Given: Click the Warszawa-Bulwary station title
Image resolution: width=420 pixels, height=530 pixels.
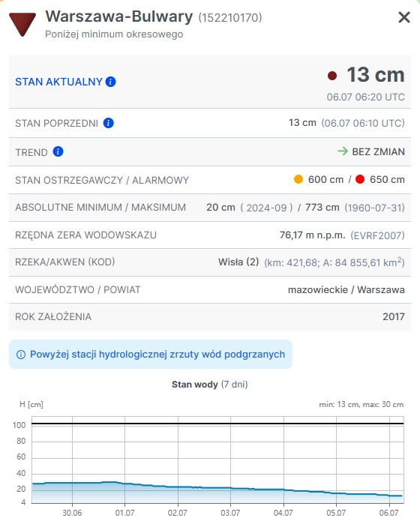Looking at the screenshot, I should tap(119, 16).
